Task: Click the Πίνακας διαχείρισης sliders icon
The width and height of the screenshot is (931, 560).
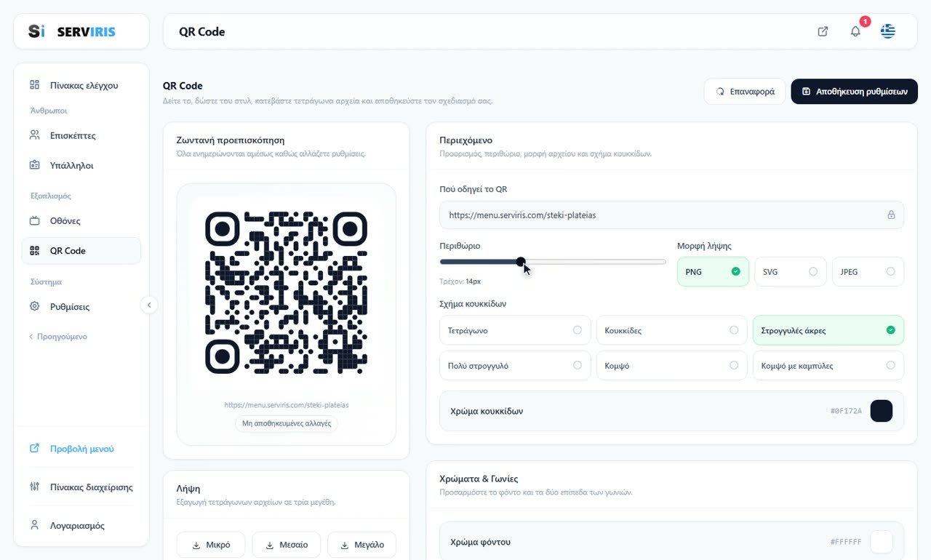Action: tap(34, 487)
